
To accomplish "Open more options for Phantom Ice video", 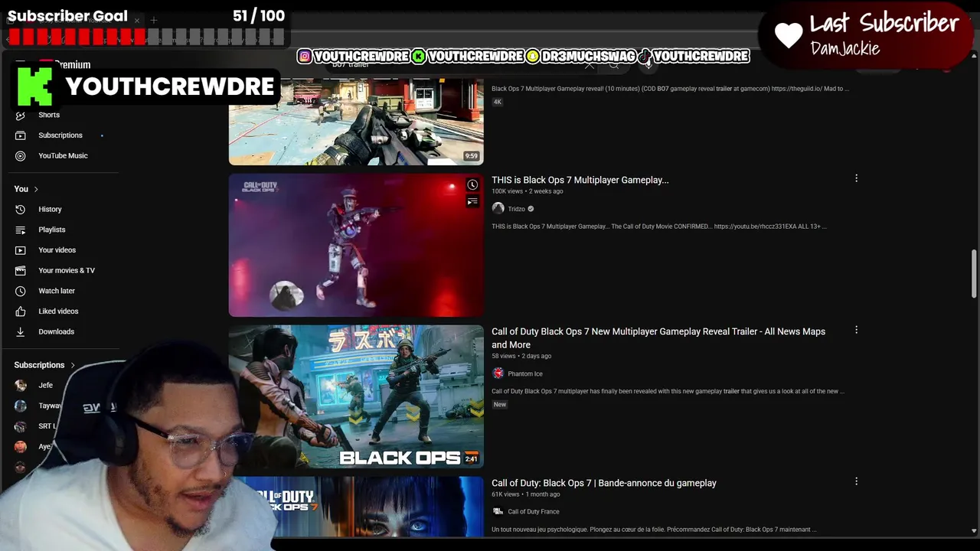I will tap(856, 330).
